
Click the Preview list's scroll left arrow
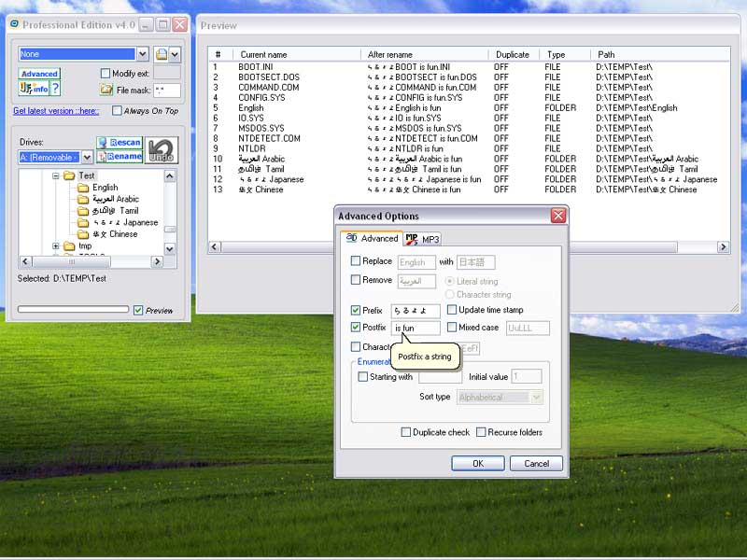215,246
